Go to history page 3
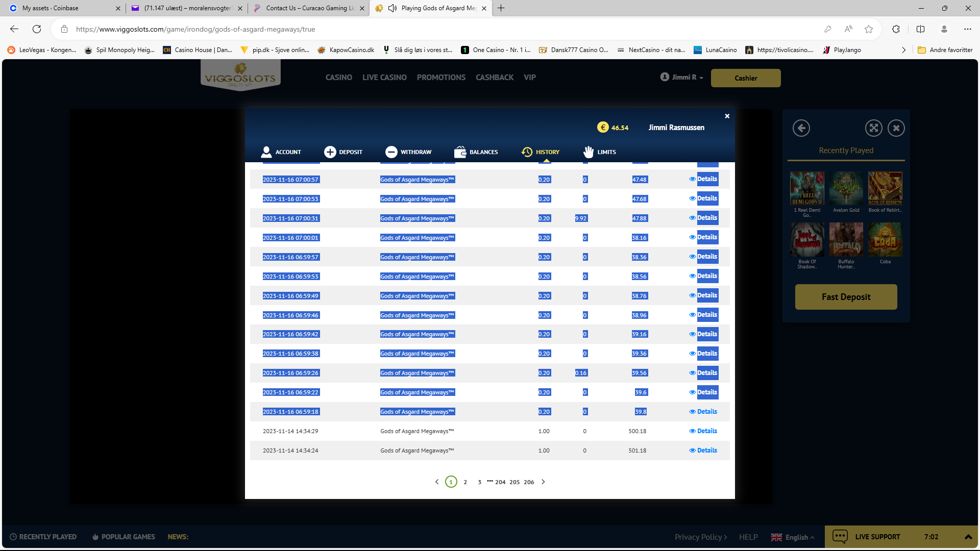This screenshot has height=551, width=980. pos(479,482)
